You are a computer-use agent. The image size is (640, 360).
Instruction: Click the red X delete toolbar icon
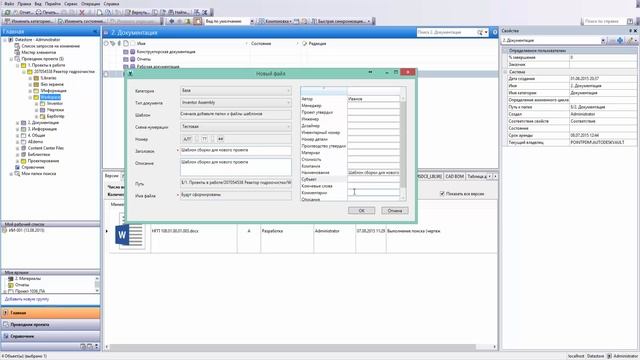point(82,12)
